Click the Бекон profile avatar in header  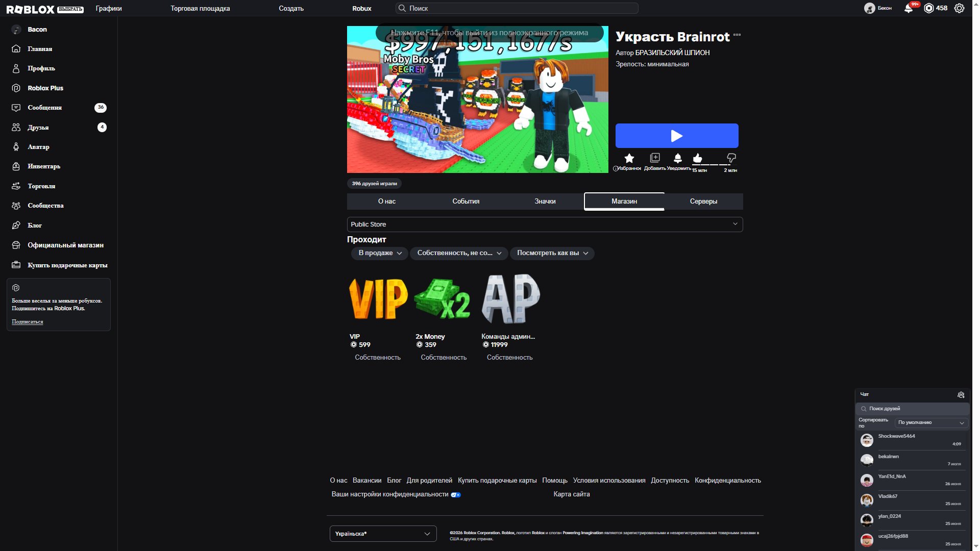[x=869, y=8]
